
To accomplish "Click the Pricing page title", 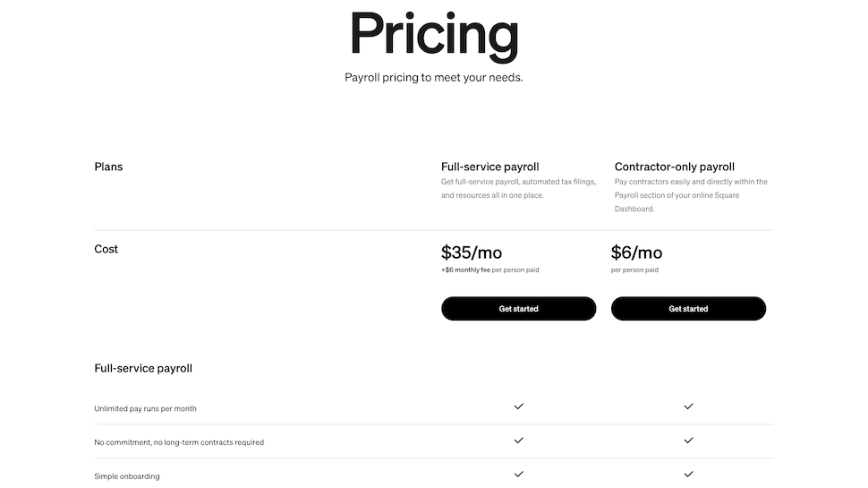I will pyautogui.click(x=434, y=36).
